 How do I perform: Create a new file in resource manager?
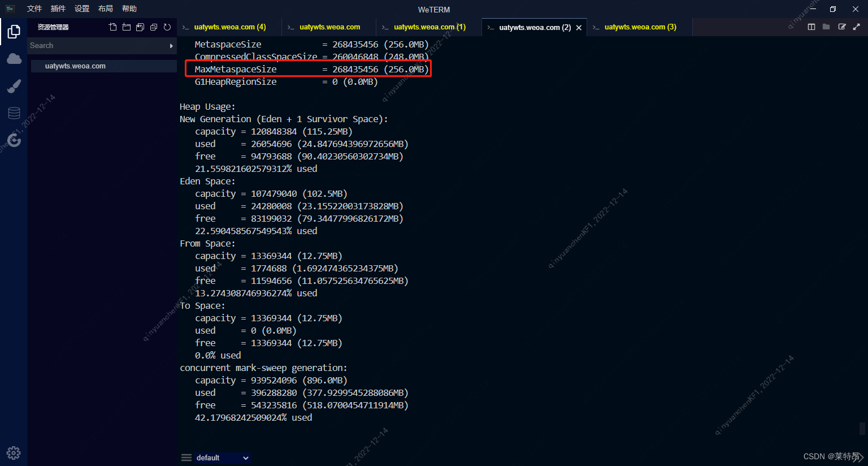(x=113, y=27)
